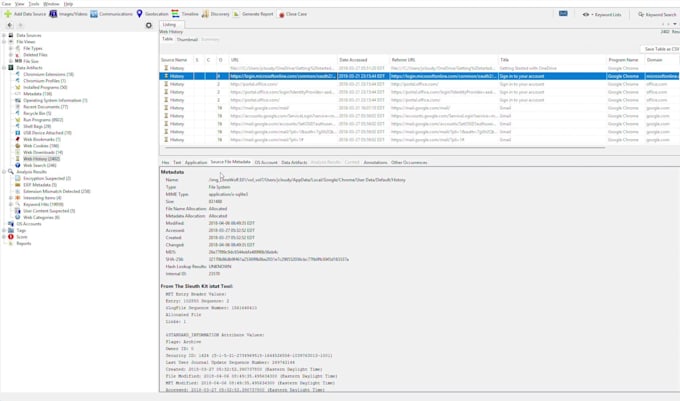Click the Web History hourglass icon in tree

click(18, 159)
